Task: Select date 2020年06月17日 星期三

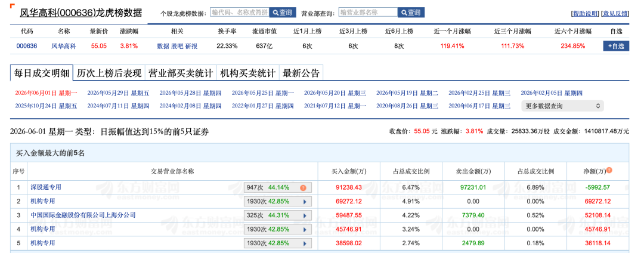Action: coord(479,106)
